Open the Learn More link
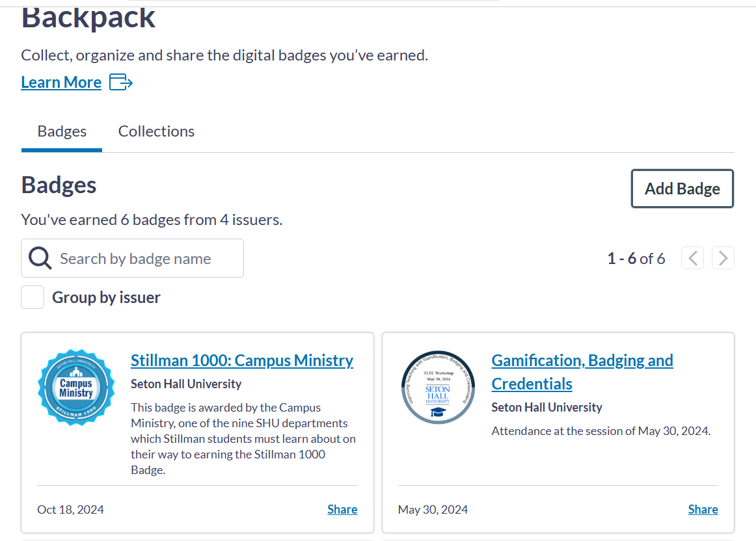Screen dimensions: 756x541 click(61, 83)
